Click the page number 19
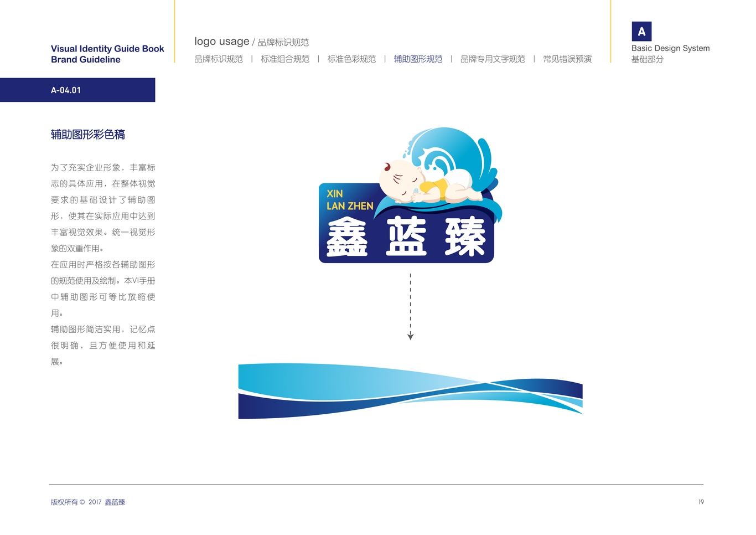The height and width of the screenshot is (535, 756). coord(701,502)
